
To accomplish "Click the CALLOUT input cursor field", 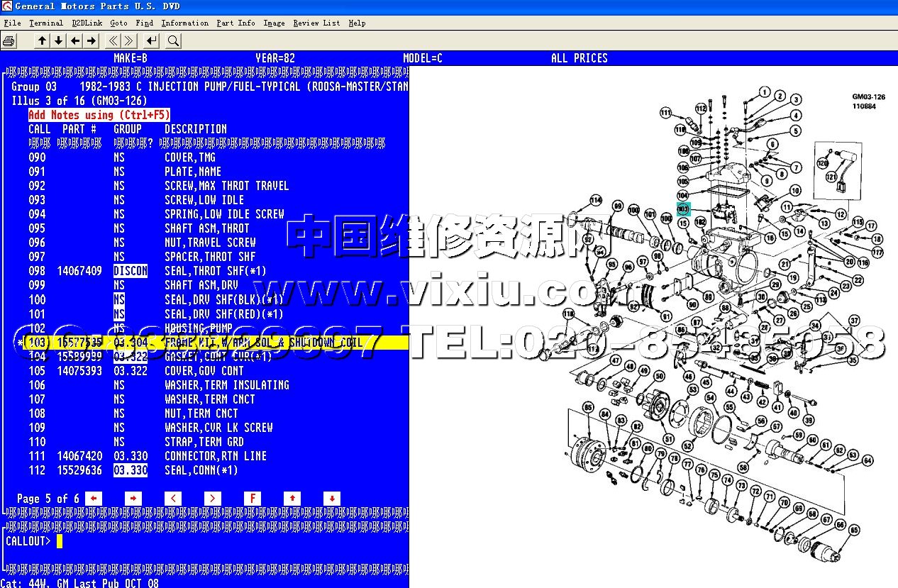I will tap(60, 541).
